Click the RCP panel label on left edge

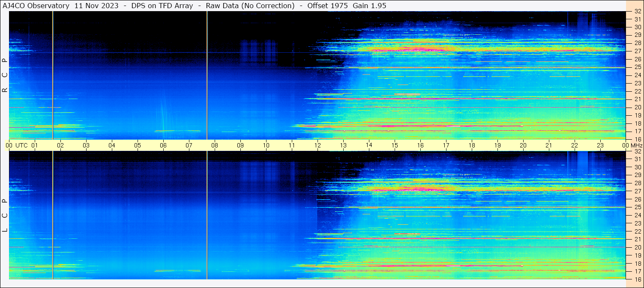(5, 75)
